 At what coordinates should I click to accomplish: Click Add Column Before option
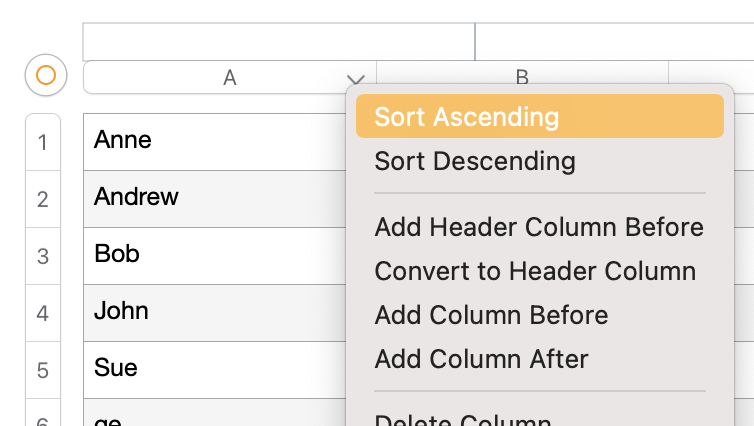coord(491,315)
